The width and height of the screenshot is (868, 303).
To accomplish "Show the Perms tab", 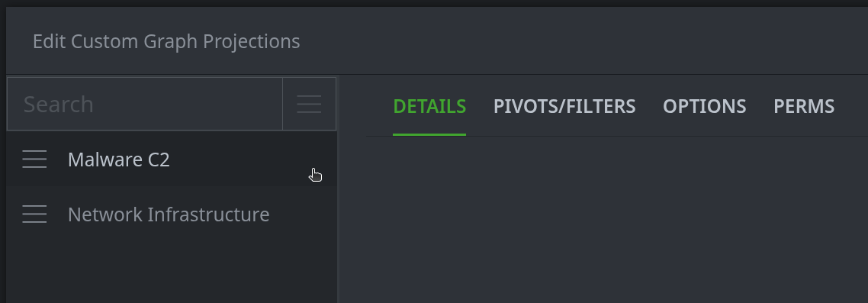I will 804,106.
